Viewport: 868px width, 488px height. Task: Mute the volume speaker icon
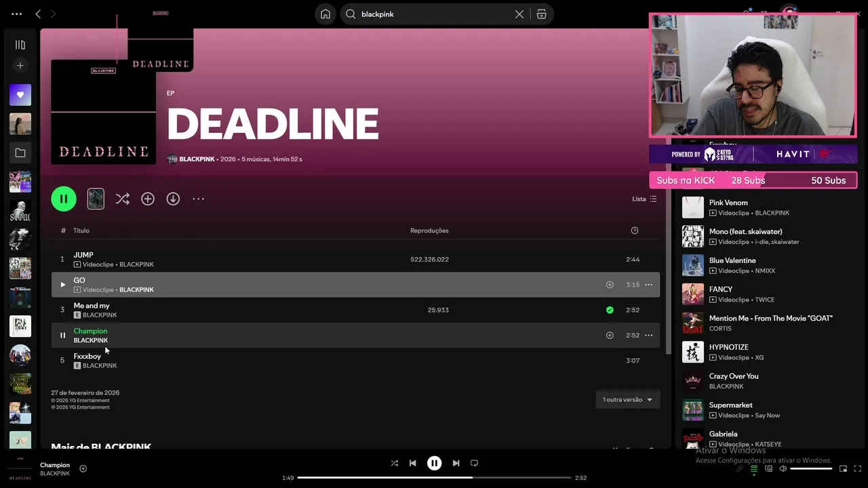coord(783,468)
